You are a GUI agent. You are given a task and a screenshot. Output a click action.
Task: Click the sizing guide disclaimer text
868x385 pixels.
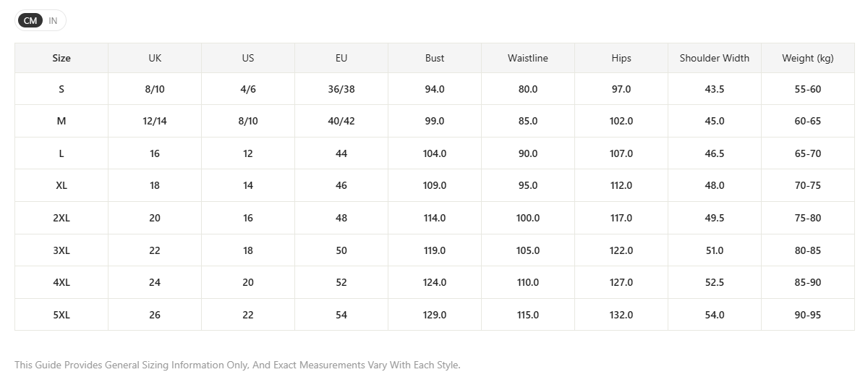[237, 365]
